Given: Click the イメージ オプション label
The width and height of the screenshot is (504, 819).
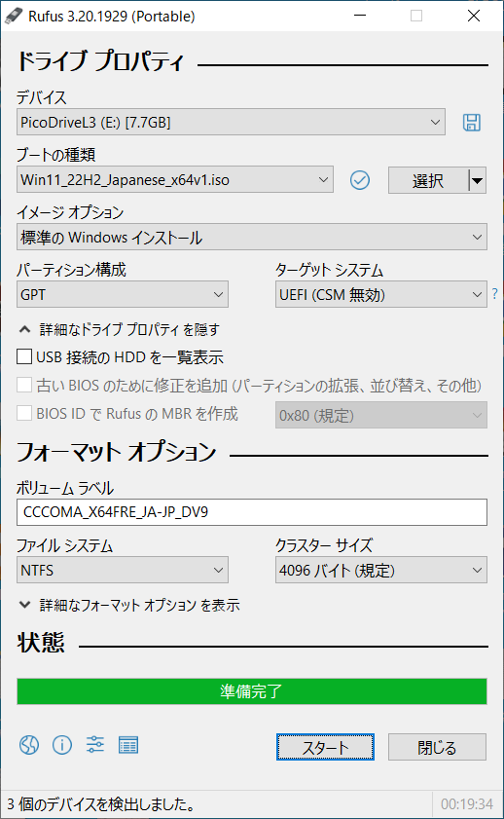Looking at the screenshot, I should tap(70, 212).
